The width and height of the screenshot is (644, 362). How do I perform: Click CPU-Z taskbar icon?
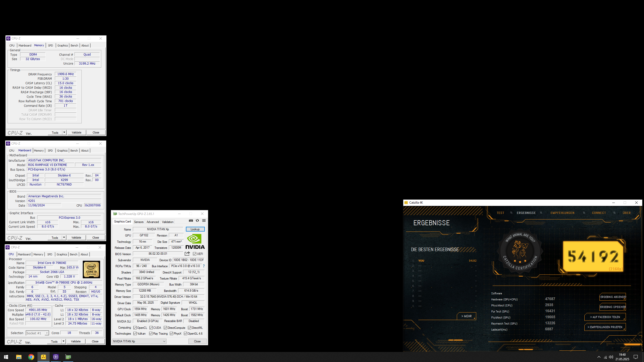coord(56,357)
